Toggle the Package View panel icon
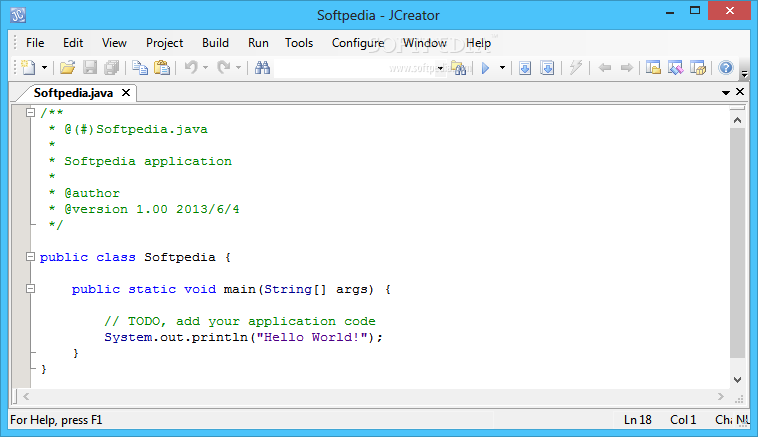Image resolution: width=758 pixels, height=437 pixels. (x=698, y=68)
